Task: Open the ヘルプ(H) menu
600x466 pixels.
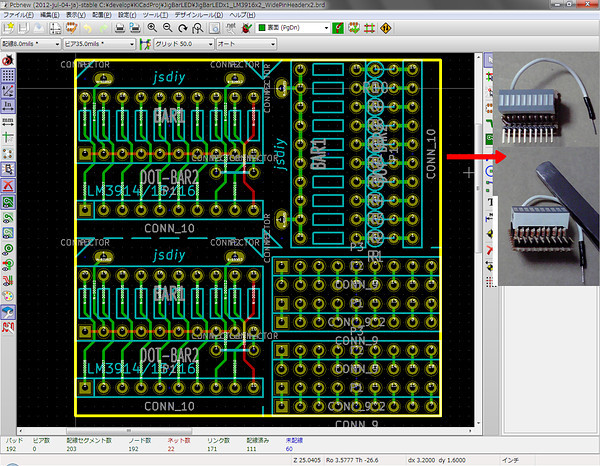Action: point(241,16)
